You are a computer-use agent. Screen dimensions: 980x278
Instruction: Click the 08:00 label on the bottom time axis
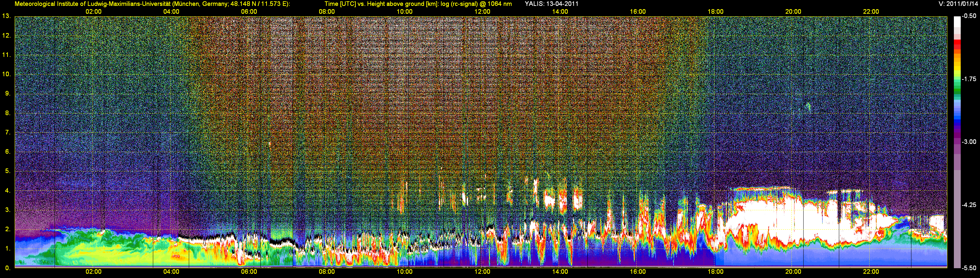point(327,271)
